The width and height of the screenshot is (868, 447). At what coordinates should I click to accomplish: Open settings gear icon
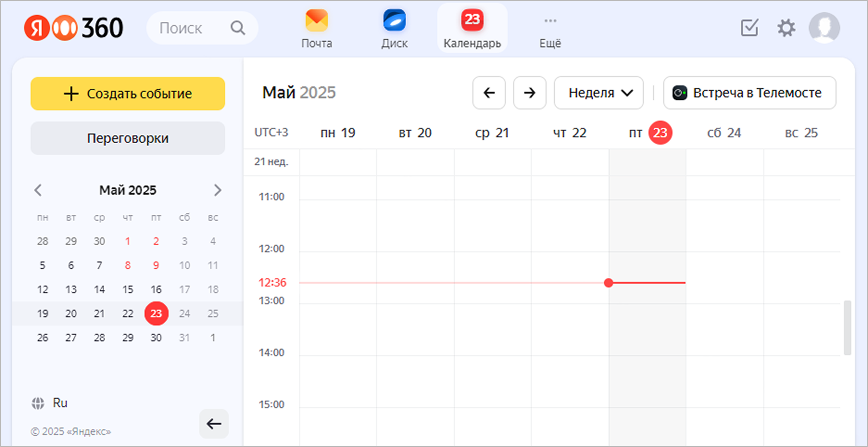pyautogui.click(x=786, y=28)
